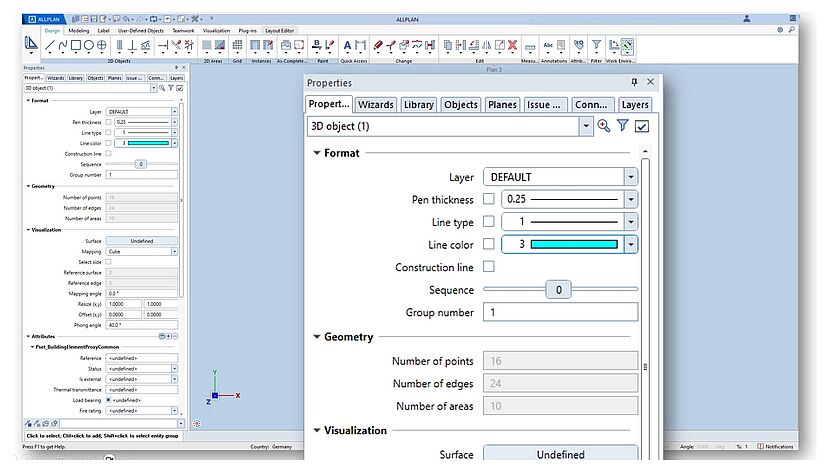The image size is (830, 466).
Task: Select the Rectangle tool in 2D Objects
Action: pyautogui.click(x=76, y=45)
